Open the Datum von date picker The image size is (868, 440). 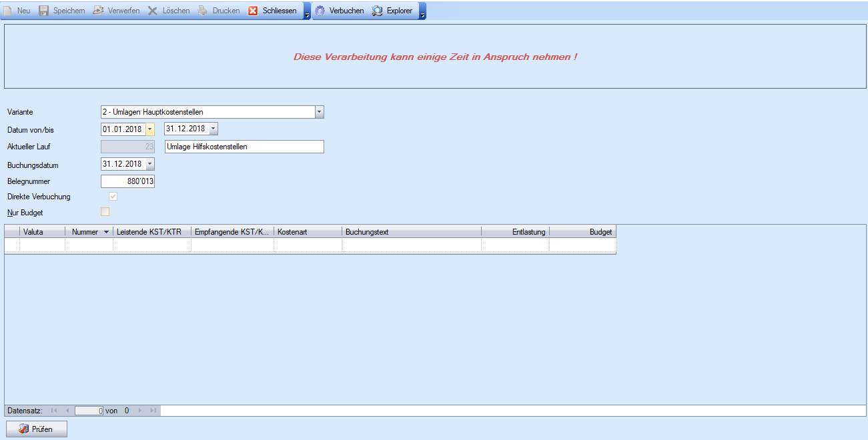tap(149, 129)
